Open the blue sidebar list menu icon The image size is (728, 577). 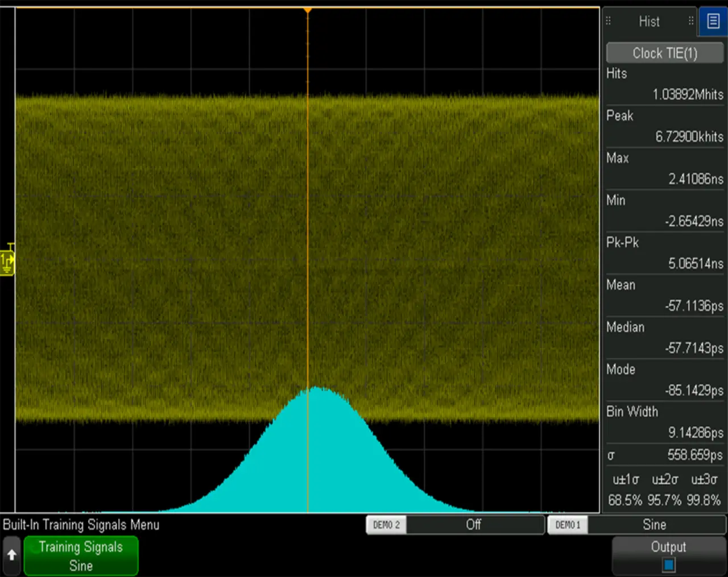tap(713, 22)
